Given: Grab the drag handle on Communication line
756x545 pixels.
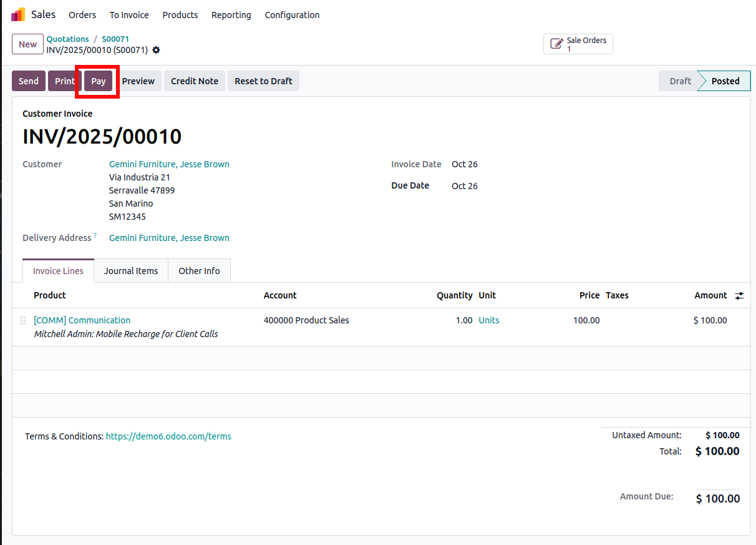Looking at the screenshot, I should click(x=22, y=320).
